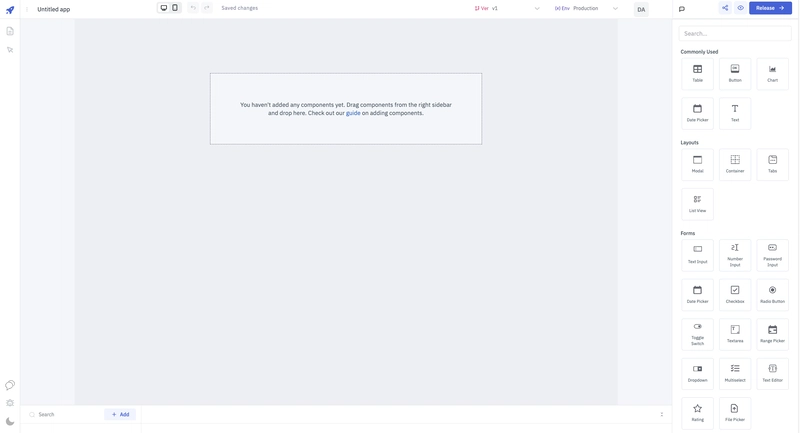The height and width of the screenshot is (433, 800).
Task: Select the Multiselect component
Action: (x=735, y=374)
